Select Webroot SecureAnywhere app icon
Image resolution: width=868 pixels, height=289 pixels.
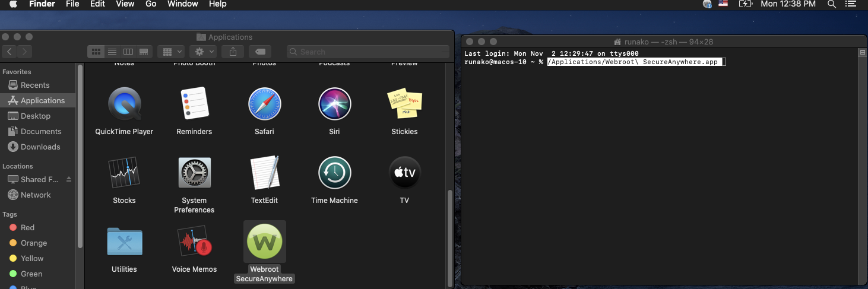click(x=264, y=242)
